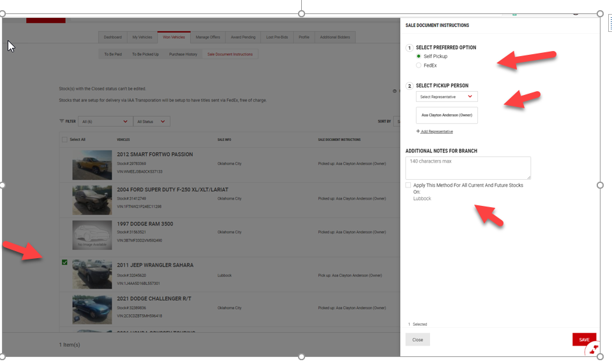
Task: Click the plus icon beside Add Representative
Action: [418, 131]
